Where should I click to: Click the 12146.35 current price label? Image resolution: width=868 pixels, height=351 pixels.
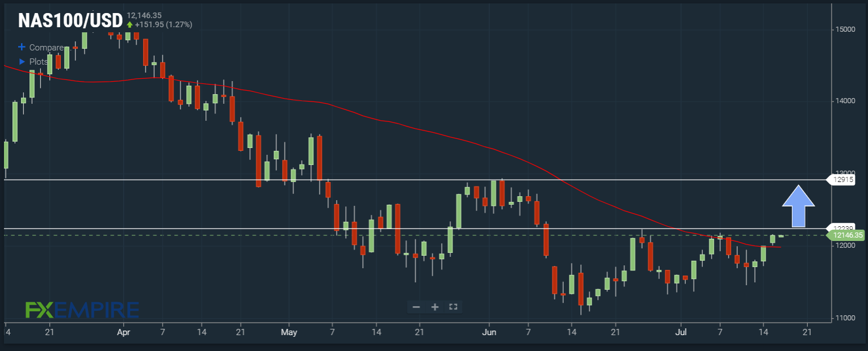(x=845, y=235)
